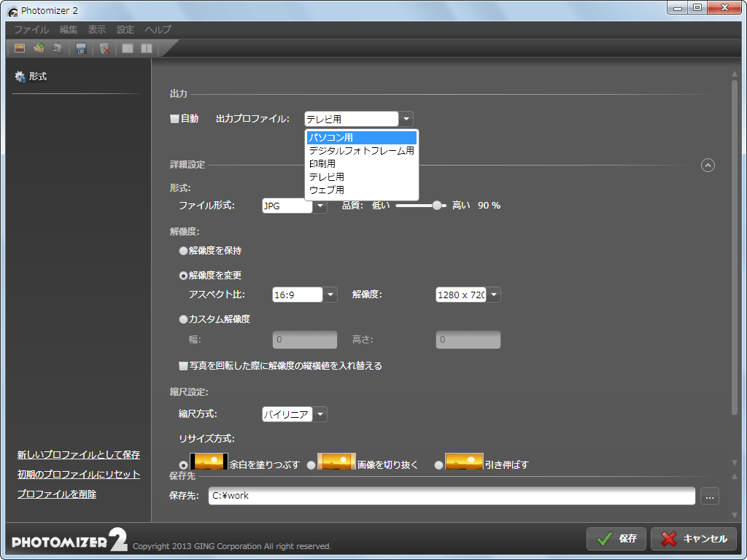Choose 印刷用 from profile list
This screenshot has height=560, width=747.
coord(362,164)
